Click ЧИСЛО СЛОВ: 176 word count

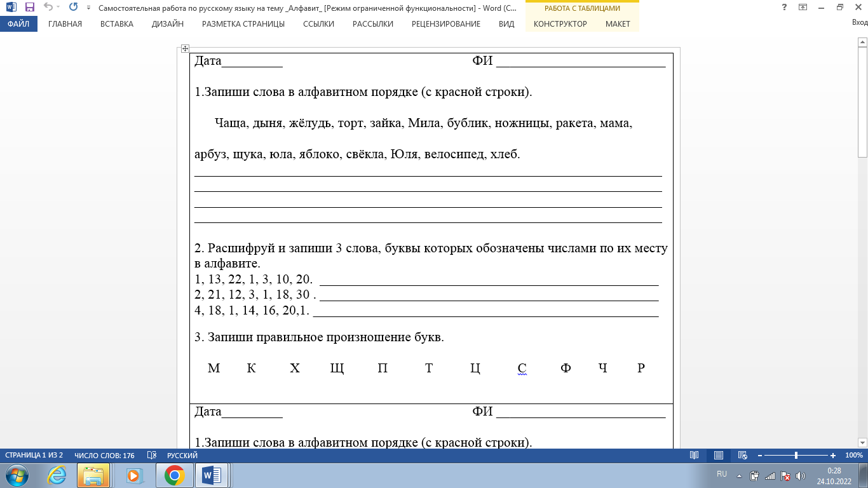[104, 456]
